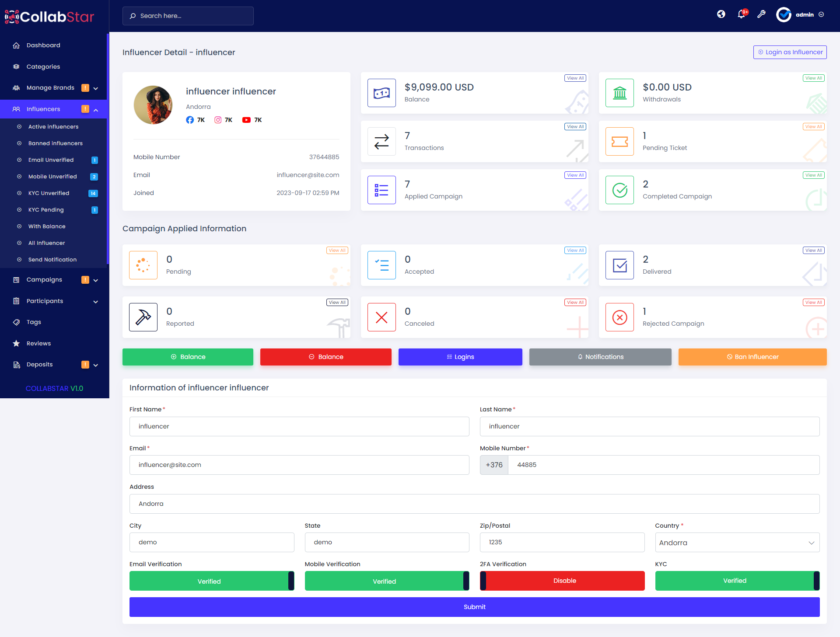Screen dimensions: 840x637
Task: Select the Dashboard sidebar icon
Action: pos(16,45)
